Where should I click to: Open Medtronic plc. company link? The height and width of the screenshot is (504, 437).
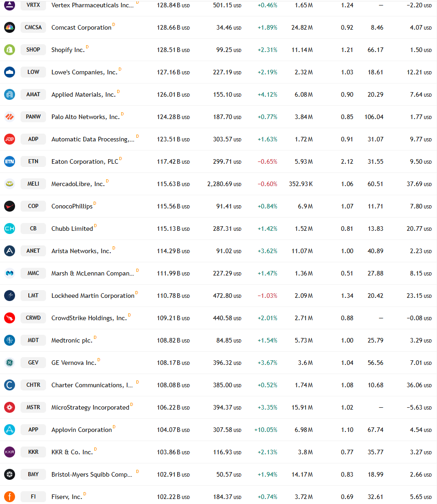coord(72,340)
